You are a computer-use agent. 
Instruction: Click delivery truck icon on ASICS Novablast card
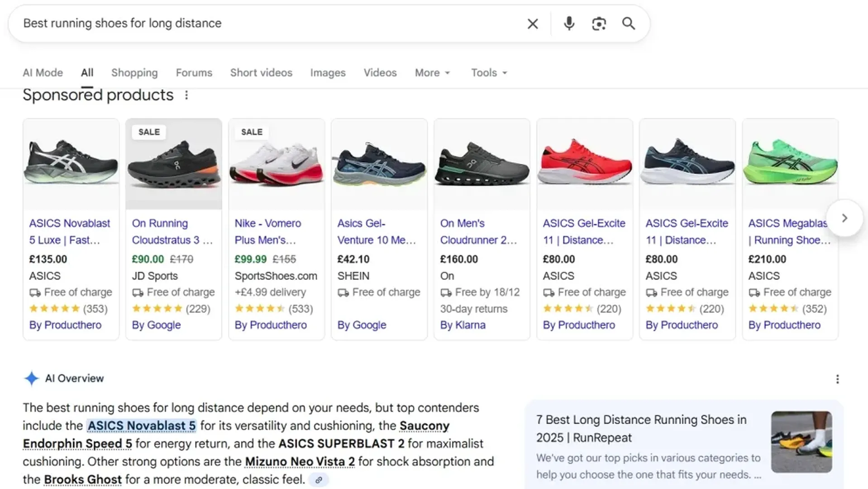coord(35,292)
